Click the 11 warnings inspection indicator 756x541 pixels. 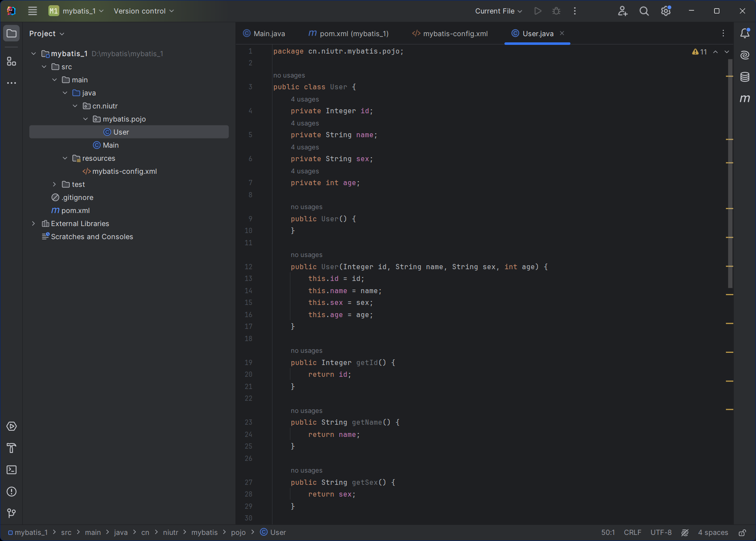pos(700,52)
